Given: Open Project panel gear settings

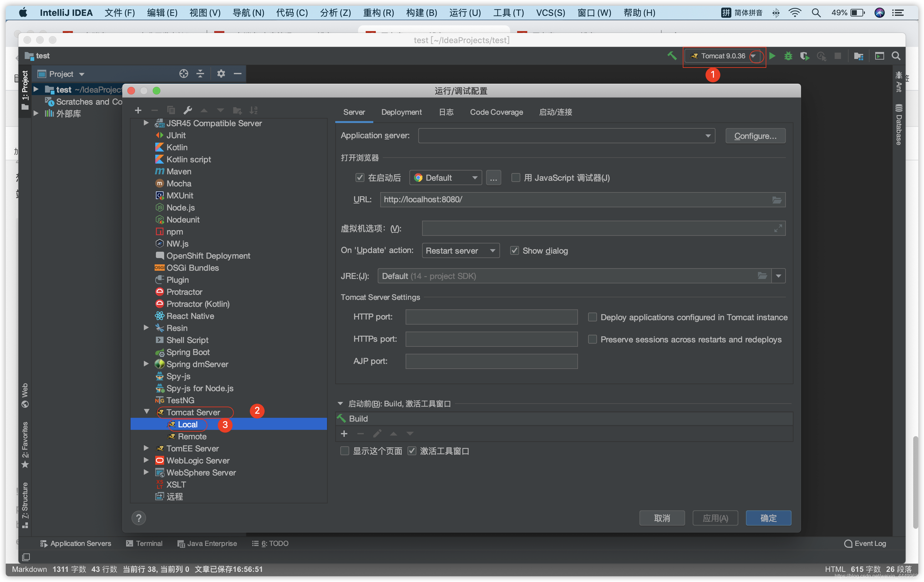Looking at the screenshot, I should point(221,74).
